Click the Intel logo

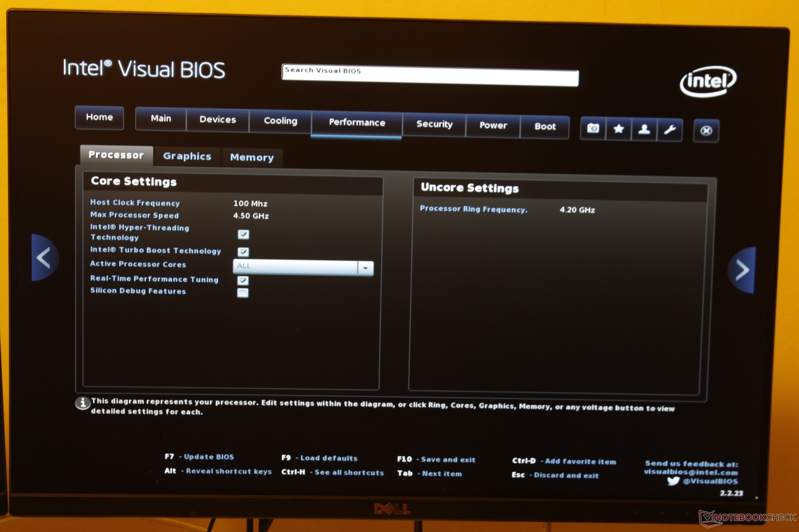click(708, 81)
